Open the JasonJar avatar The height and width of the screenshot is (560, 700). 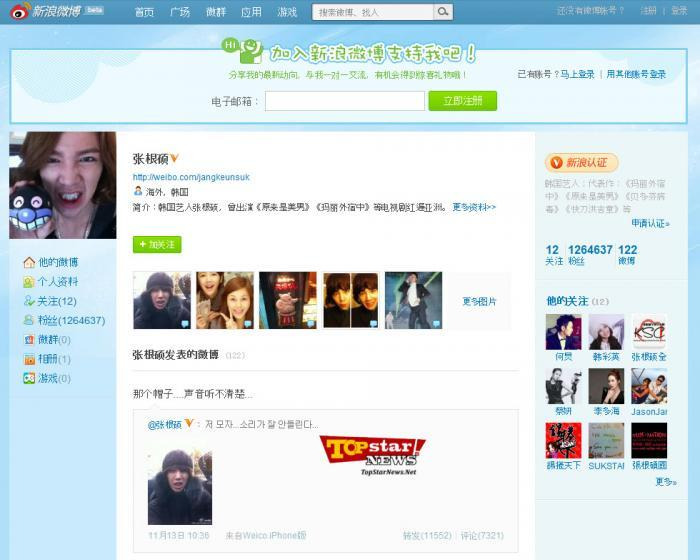tap(649, 386)
